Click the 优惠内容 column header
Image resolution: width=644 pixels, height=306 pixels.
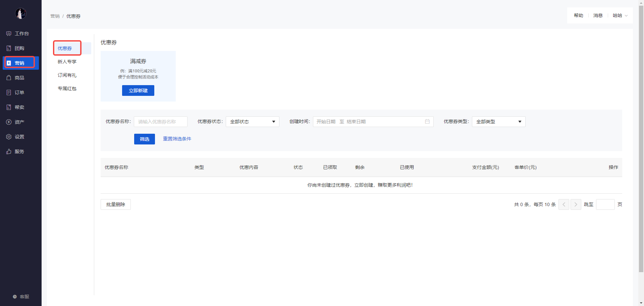[x=249, y=167]
